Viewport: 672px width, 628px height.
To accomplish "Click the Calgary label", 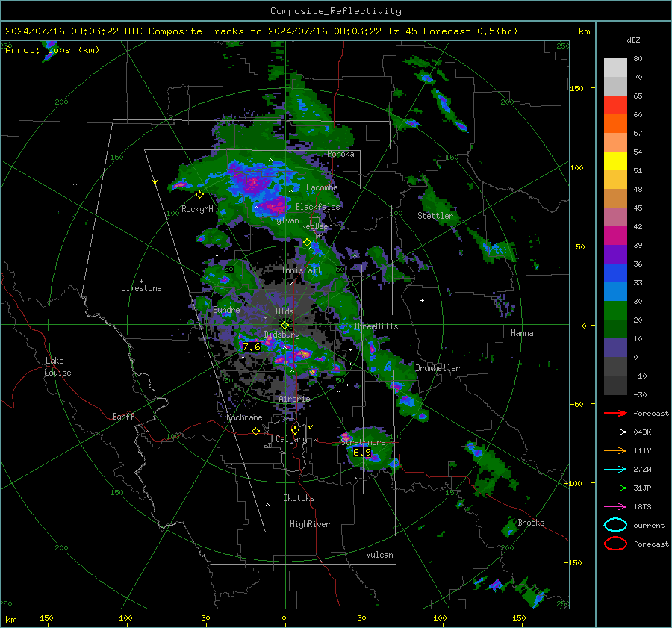I will point(291,439).
